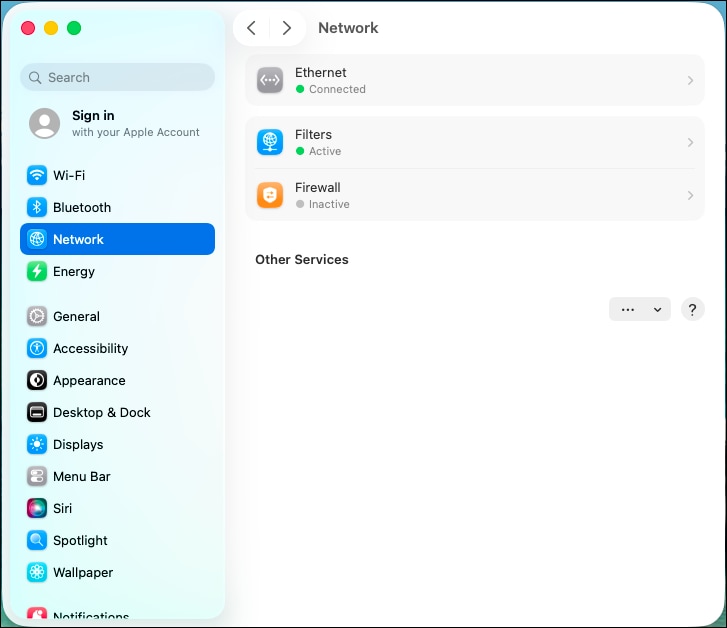Click the Desktop & Dock icon

pyautogui.click(x=37, y=412)
